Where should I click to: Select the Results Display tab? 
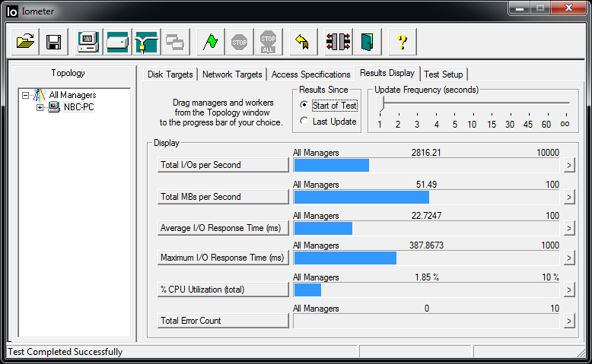click(x=387, y=73)
